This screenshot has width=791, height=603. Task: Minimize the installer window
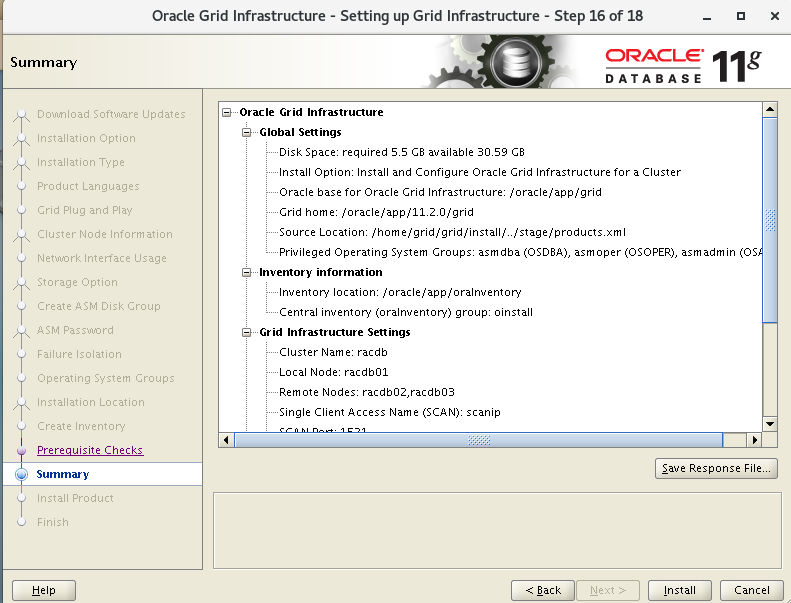coord(707,17)
